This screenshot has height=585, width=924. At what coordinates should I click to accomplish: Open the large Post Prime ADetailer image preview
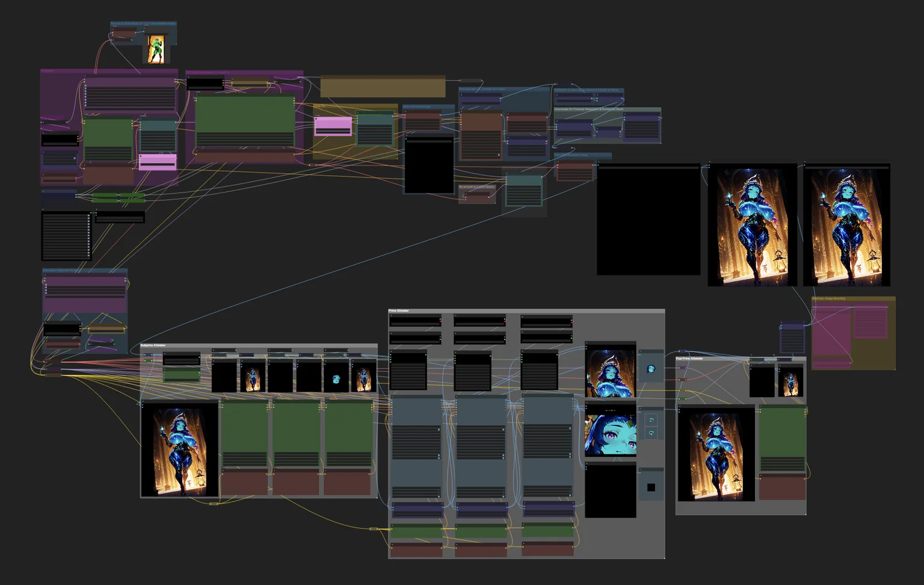pyautogui.click(x=716, y=454)
